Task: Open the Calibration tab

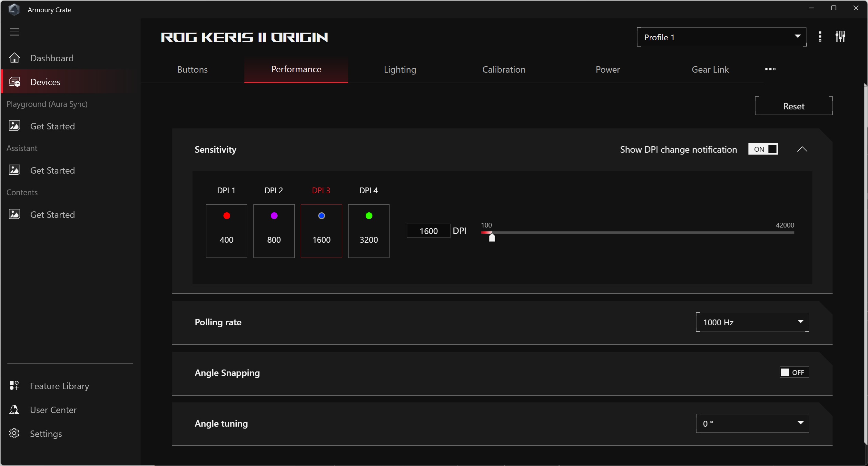Action: click(504, 69)
